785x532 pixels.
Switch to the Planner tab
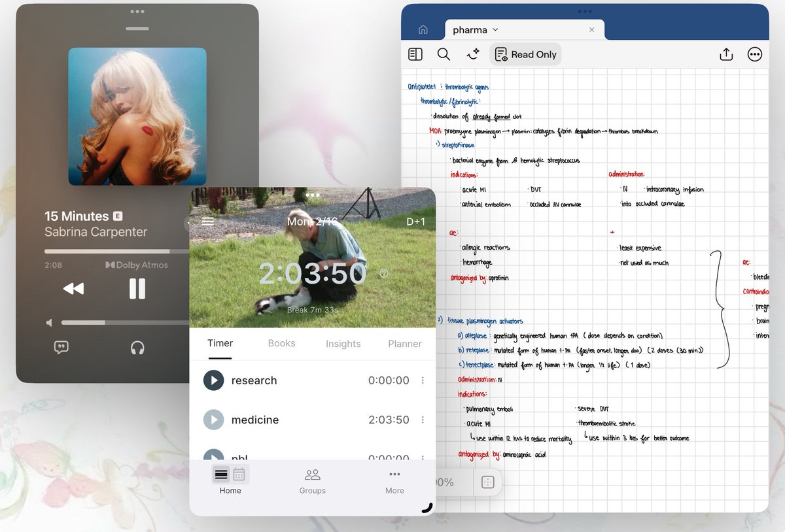(405, 344)
